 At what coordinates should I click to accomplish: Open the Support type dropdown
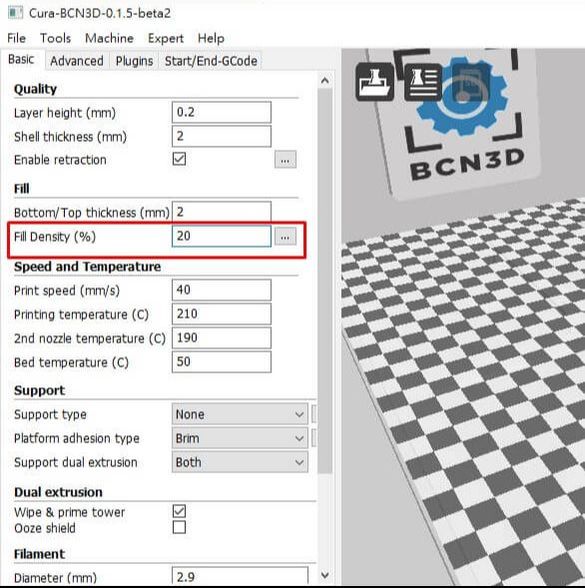240,414
